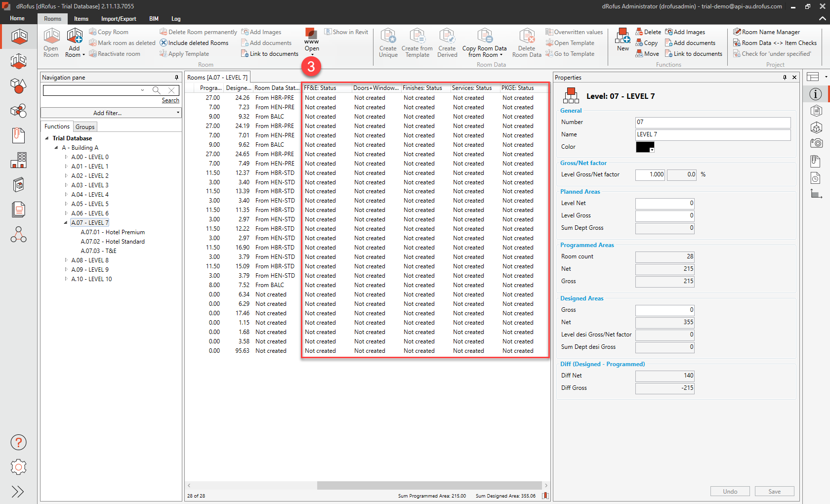Image resolution: width=830 pixels, height=504 pixels.
Task: Select the Delete Room Data icon
Action: 526,42
